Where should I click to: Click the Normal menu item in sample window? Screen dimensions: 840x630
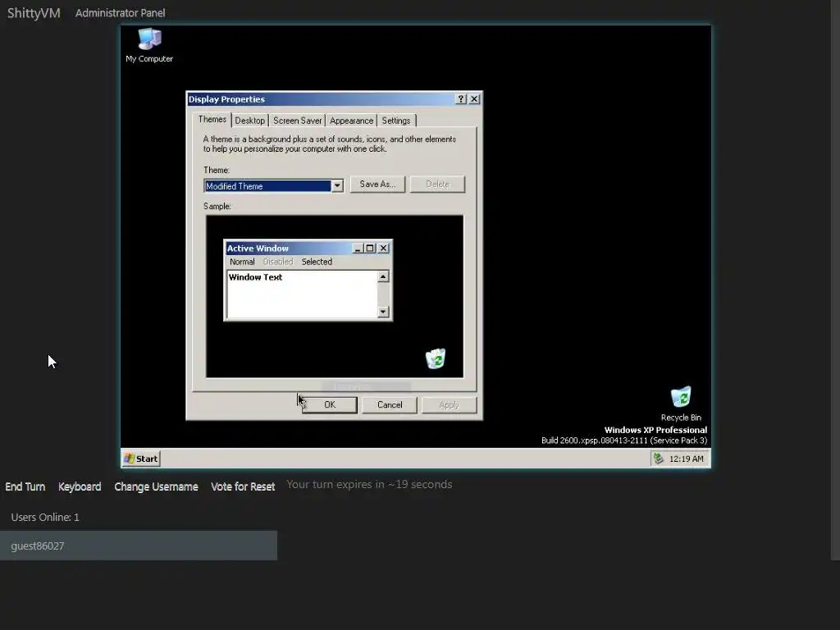point(242,262)
